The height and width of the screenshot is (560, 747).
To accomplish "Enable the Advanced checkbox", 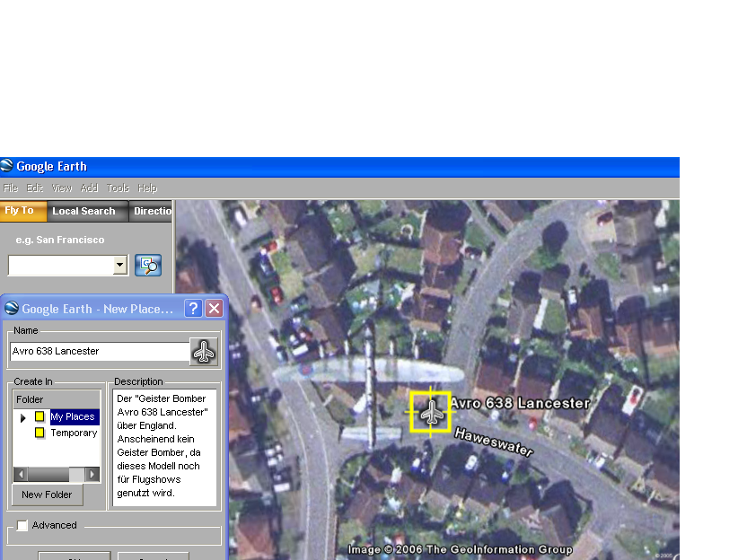I will pyautogui.click(x=22, y=525).
